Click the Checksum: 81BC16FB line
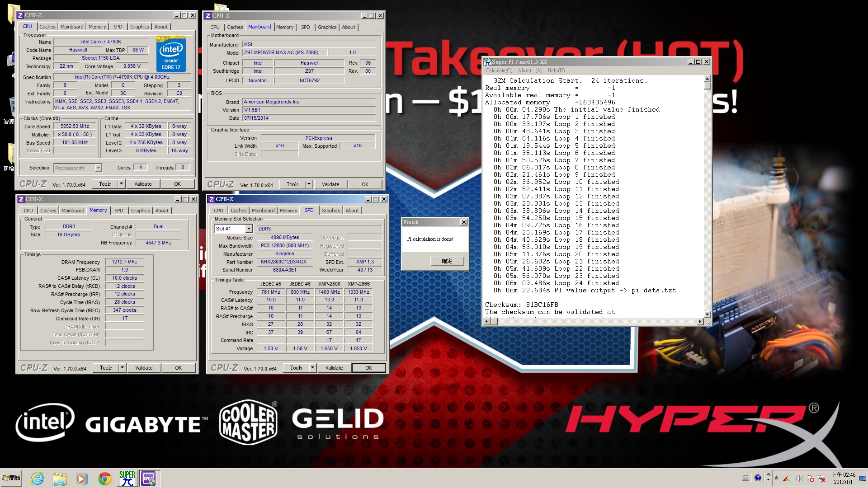Screen dimensions: 868x488 pos(521,305)
